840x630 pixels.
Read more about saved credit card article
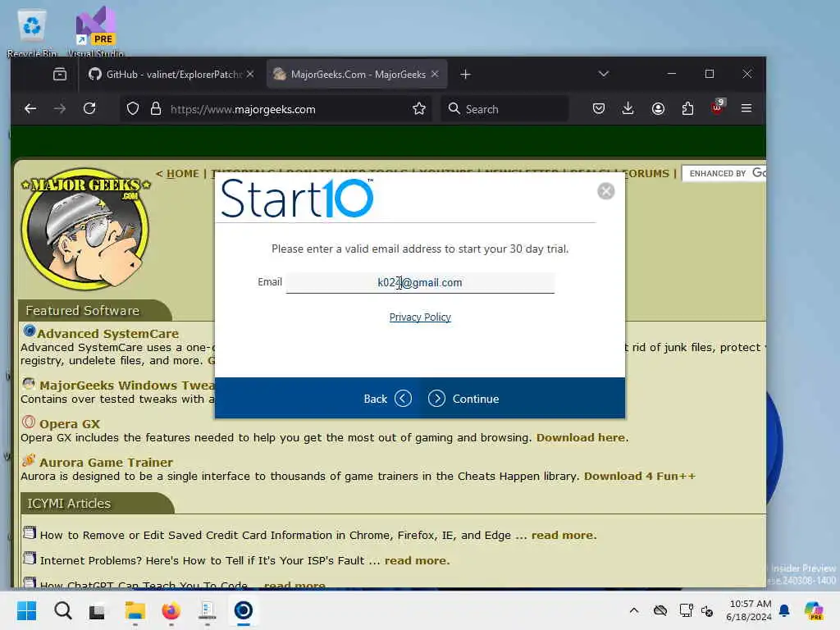(x=563, y=535)
